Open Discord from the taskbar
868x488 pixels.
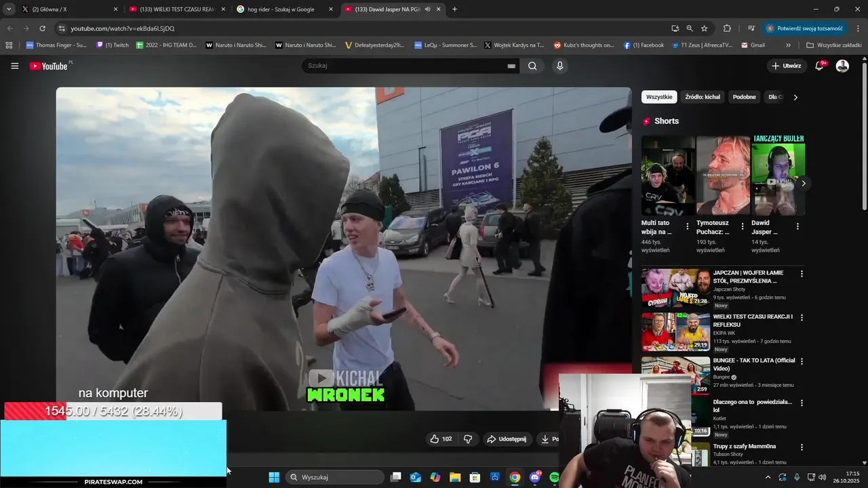(x=535, y=477)
